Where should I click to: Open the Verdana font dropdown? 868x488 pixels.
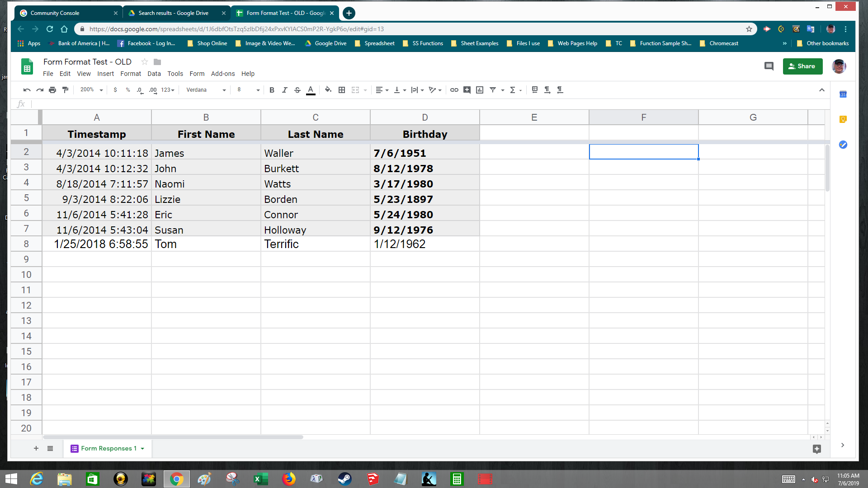[x=206, y=90]
